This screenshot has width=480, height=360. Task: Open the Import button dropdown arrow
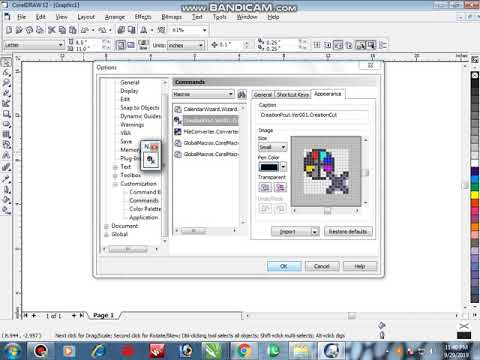[315, 232]
